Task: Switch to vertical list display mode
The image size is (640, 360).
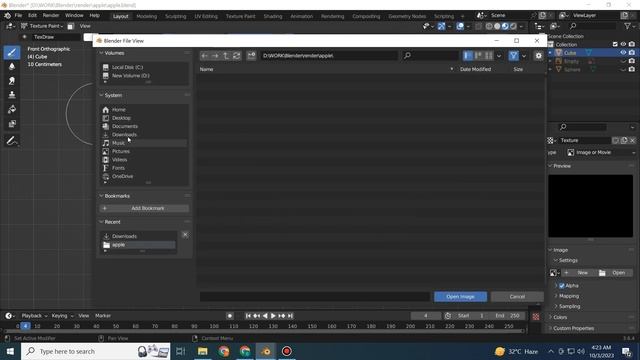Action: 468,56
